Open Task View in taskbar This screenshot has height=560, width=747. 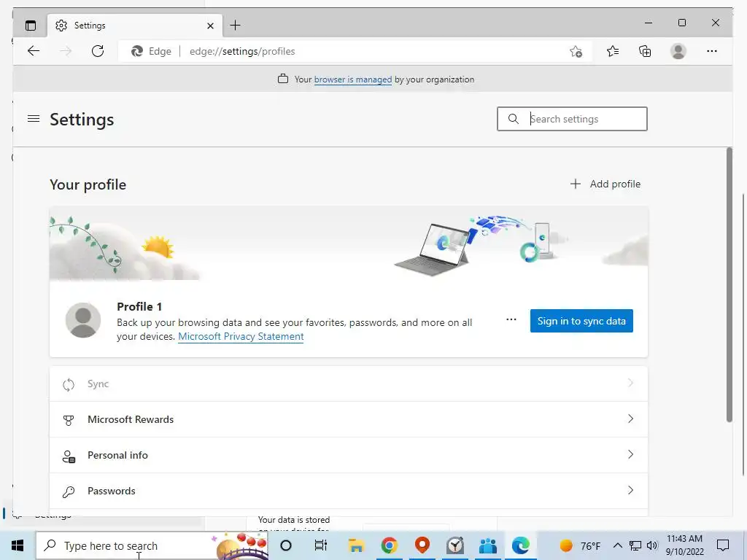coord(321,545)
